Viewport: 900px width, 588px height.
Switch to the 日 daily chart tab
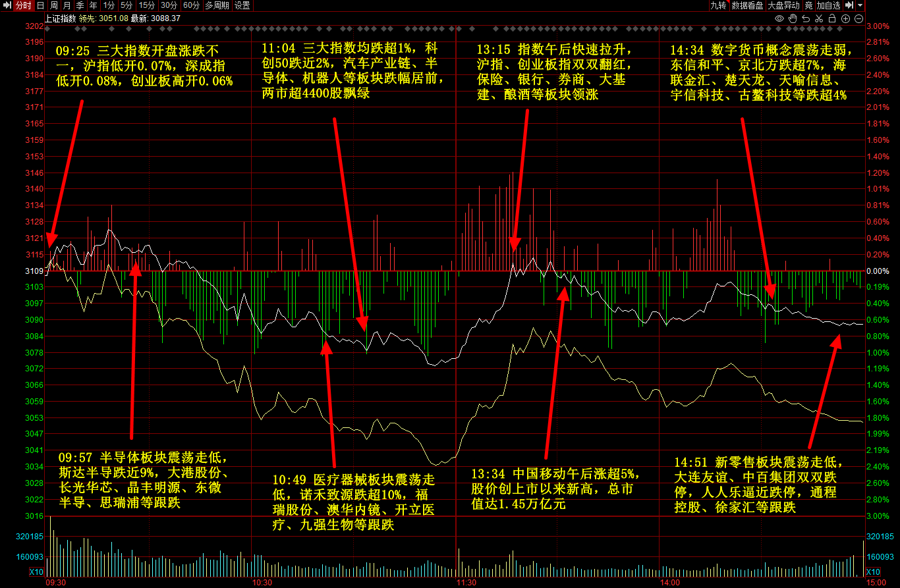point(40,5)
